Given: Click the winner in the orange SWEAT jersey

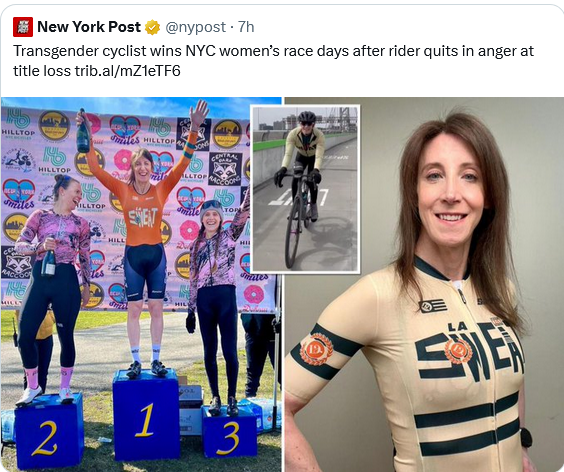Looking at the screenshot, I should [x=143, y=237].
